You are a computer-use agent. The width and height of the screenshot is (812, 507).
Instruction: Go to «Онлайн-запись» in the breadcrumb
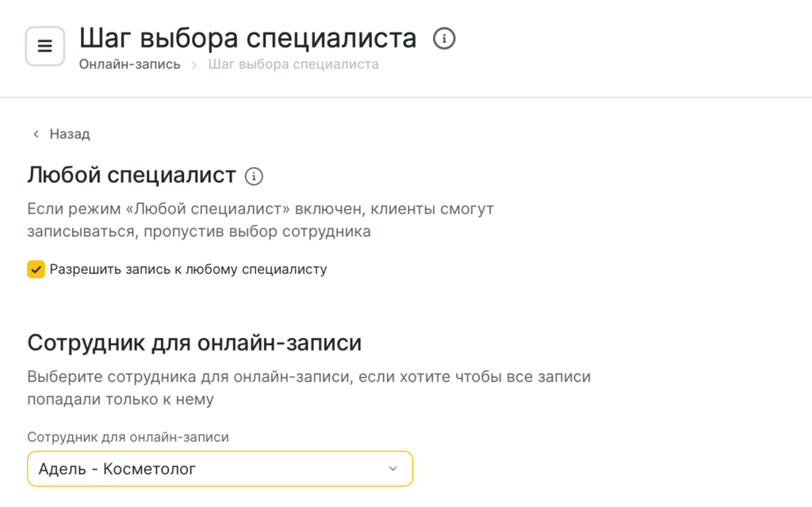(x=129, y=64)
